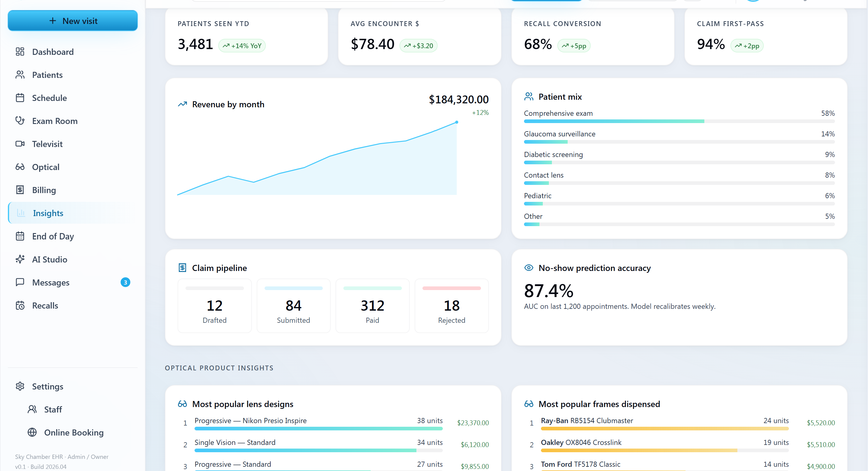Click the Nikon Presio Inspire units bar
This screenshot has height=471, width=868.
319,429
